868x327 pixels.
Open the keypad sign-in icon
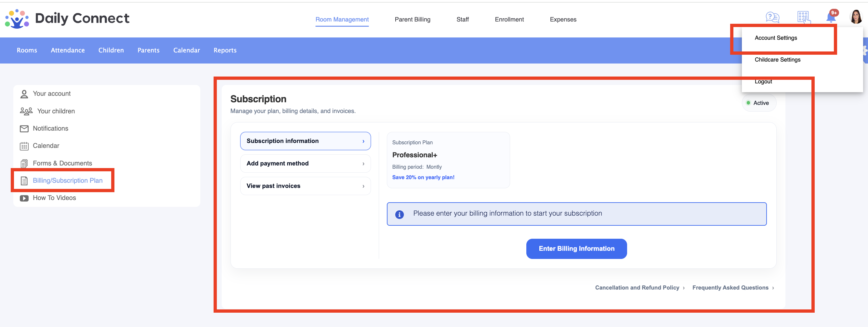(804, 17)
